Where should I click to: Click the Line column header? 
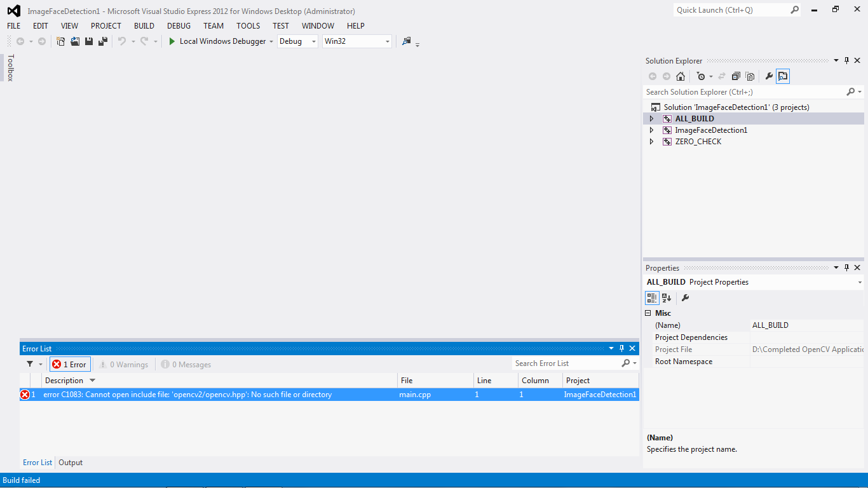click(x=496, y=381)
